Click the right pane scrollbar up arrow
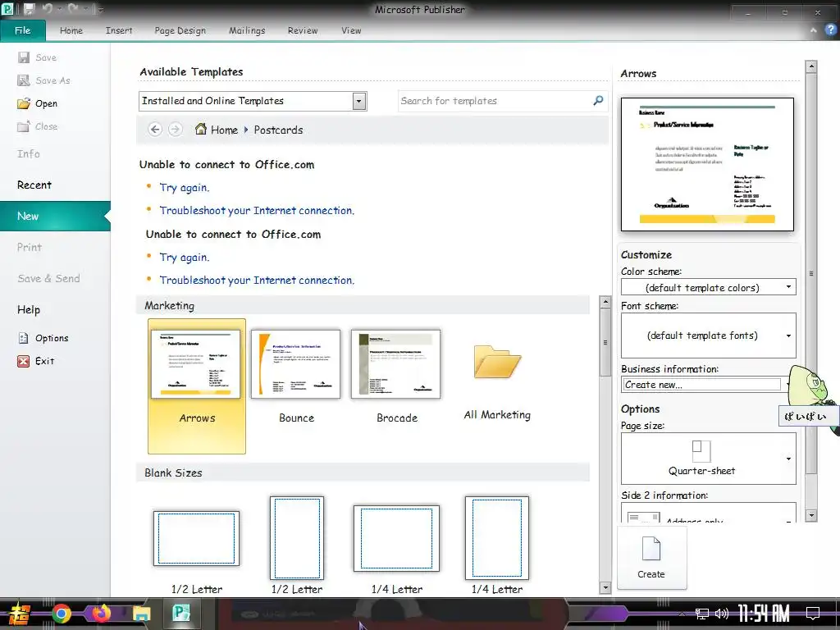 811,66
